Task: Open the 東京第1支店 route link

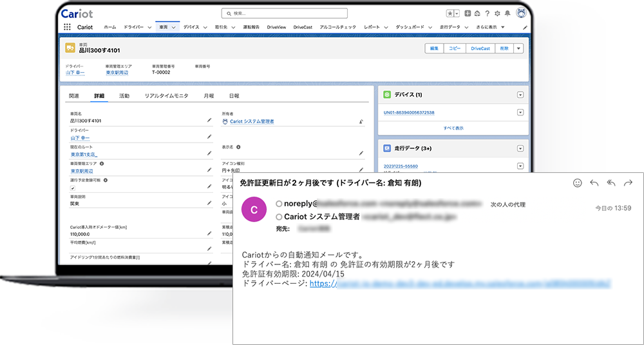Action: (x=84, y=155)
